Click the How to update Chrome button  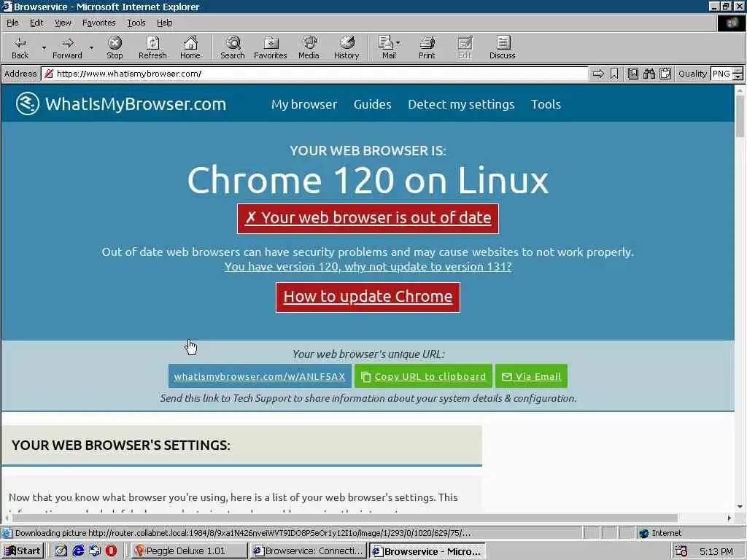tap(368, 297)
